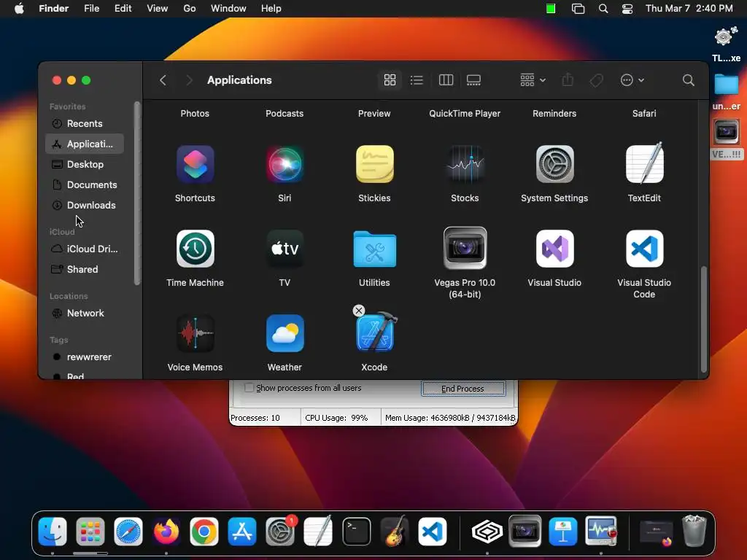This screenshot has height=560, width=747.
Task: Open the Stocks app icon
Action: (x=465, y=164)
